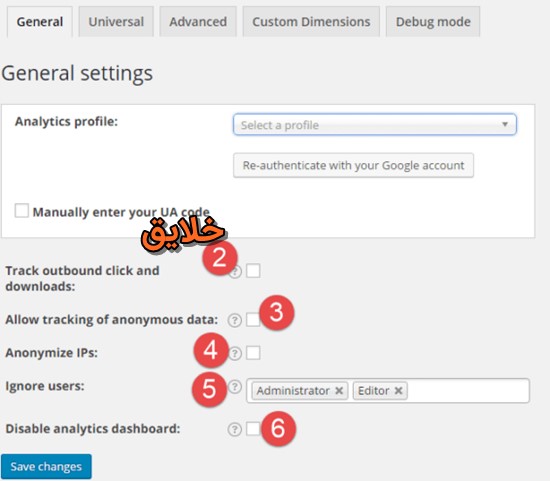The height and width of the screenshot is (481, 550).
Task: Toggle Track outbound click and downloads checkbox
Action: pyautogui.click(x=253, y=270)
